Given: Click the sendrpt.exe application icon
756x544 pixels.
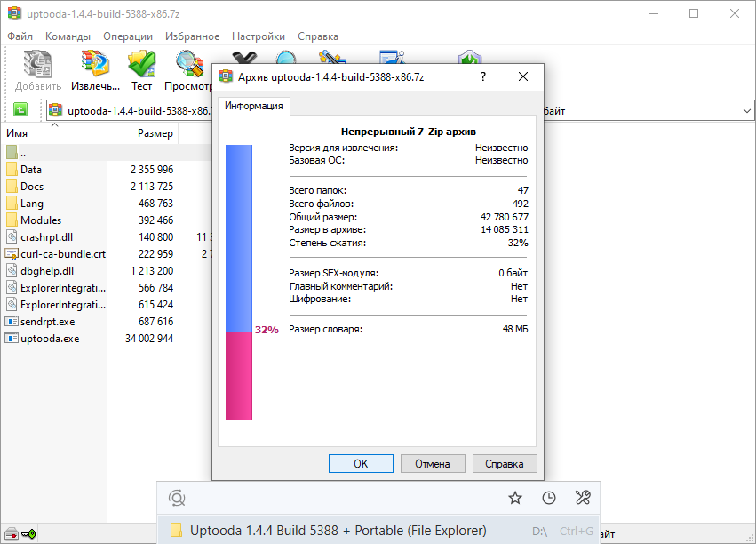Looking at the screenshot, I should (12, 321).
